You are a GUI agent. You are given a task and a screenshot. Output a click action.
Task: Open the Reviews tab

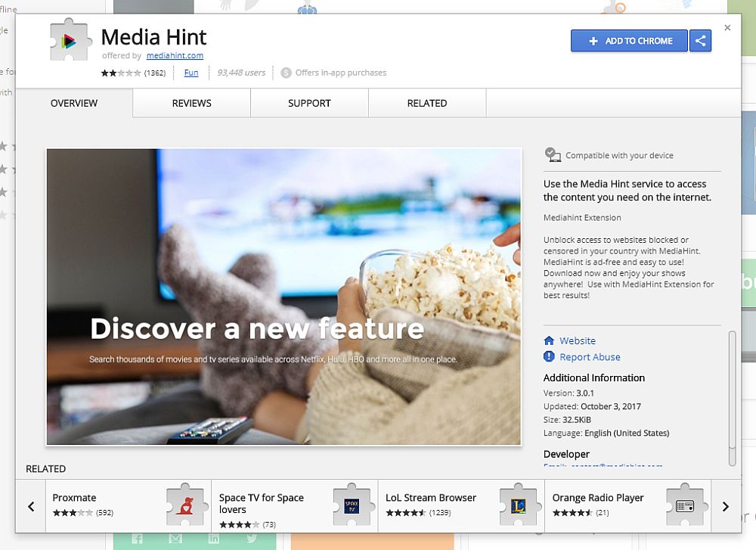pyautogui.click(x=192, y=103)
